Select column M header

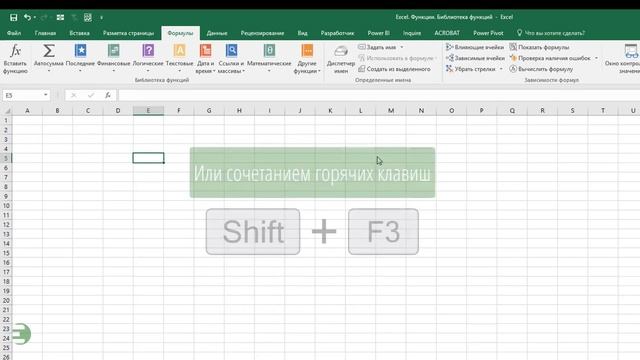point(391,111)
